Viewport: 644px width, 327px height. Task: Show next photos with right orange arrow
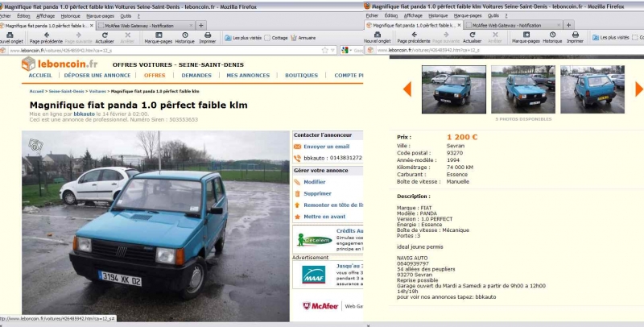[639, 89]
